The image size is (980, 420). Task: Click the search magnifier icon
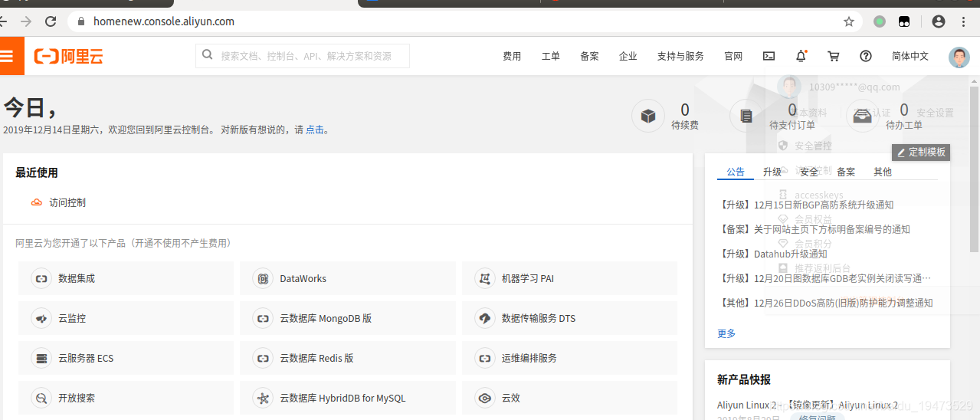pyautogui.click(x=208, y=55)
